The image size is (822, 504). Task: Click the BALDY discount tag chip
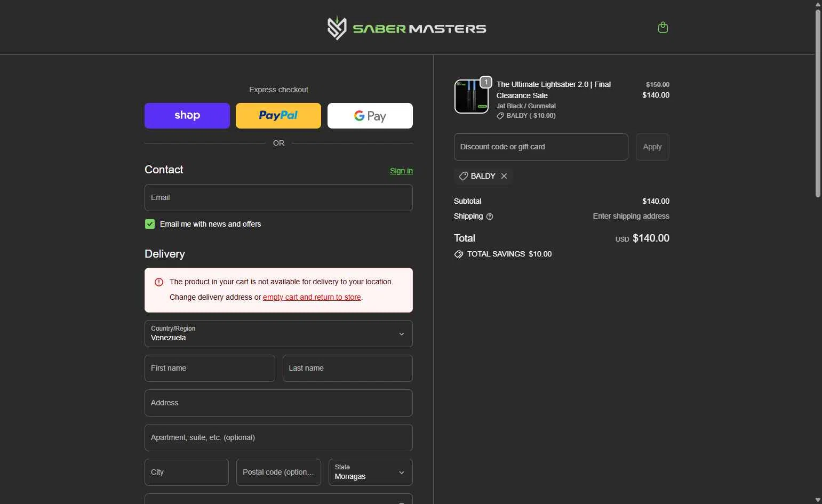[x=483, y=176]
